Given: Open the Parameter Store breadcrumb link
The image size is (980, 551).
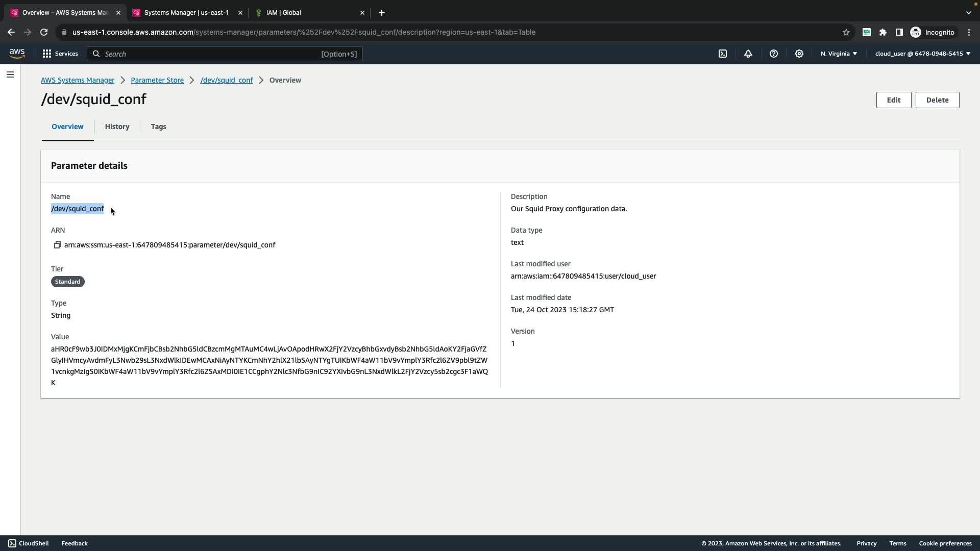Looking at the screenshot, I should coord(157,80).
